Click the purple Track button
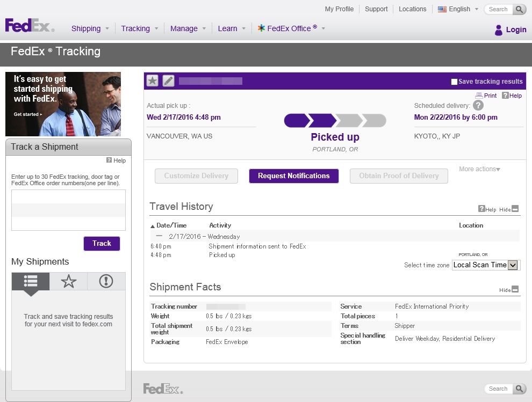Screen dimensions: 532x402 [102, 243]
